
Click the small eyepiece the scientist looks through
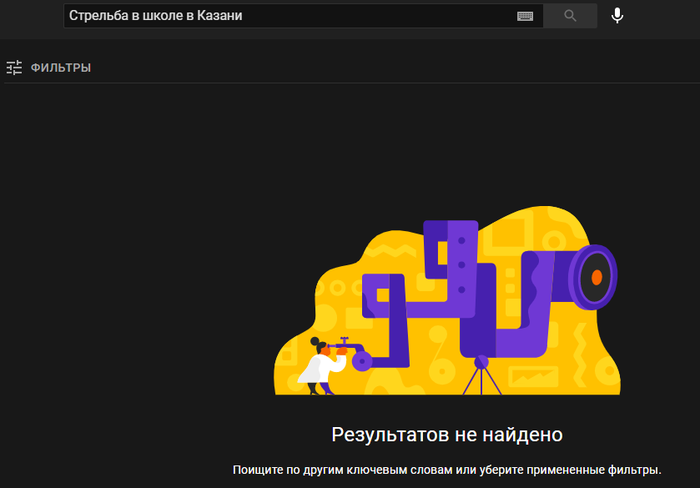(x=344, y=346)
